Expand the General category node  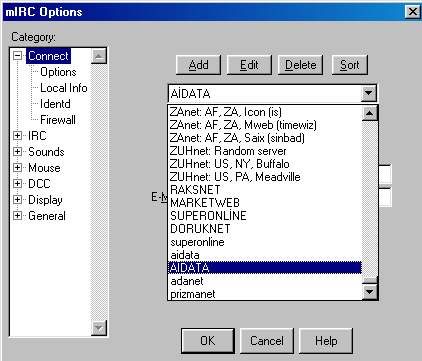[x=17, y=216]
